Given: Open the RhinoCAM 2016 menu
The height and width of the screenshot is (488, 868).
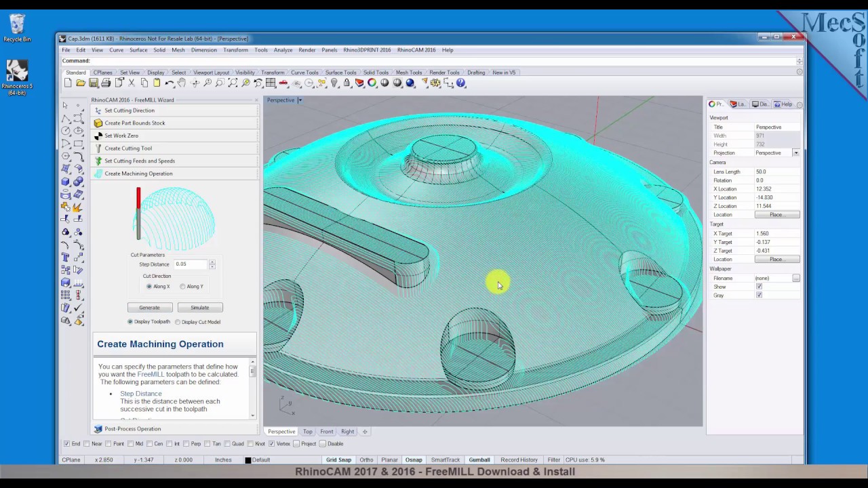Looking at the screenshot, I should [416, 50].
